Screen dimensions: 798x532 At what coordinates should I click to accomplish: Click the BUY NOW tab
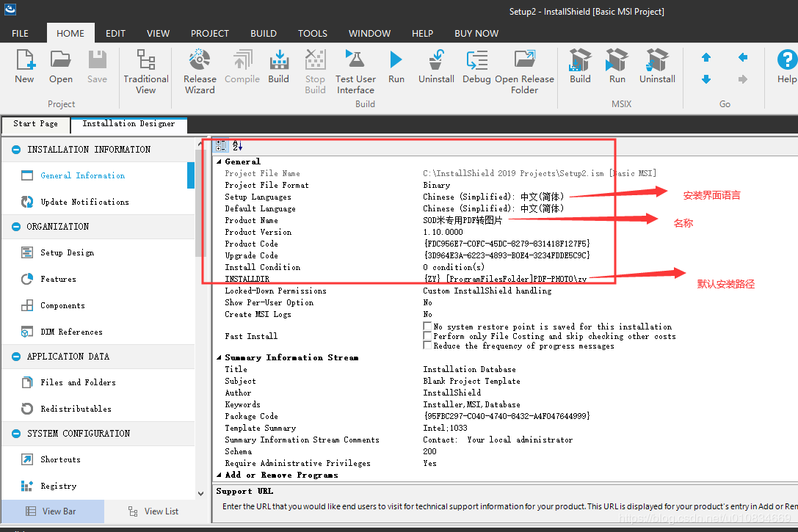pyautogui.click(x=476, y=33)
